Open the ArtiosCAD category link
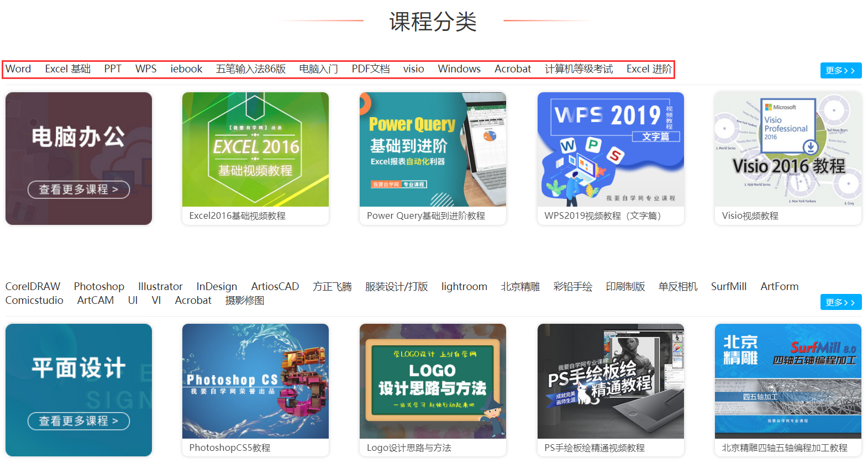The image size is (868, 463). pos(275,286)
